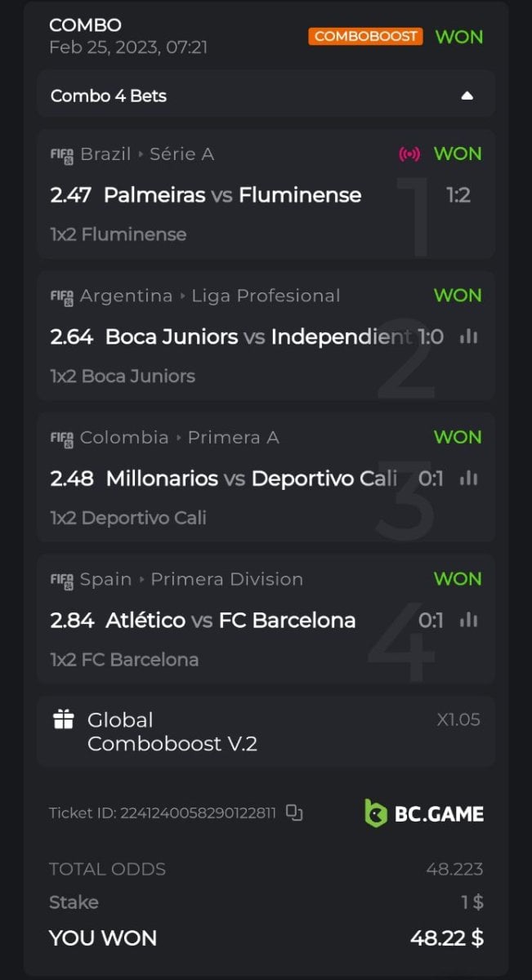Collapse the Combo 4 Bets list
Image resolution: width=532 pixels, height=980 pixels.
tap(467, 96)
